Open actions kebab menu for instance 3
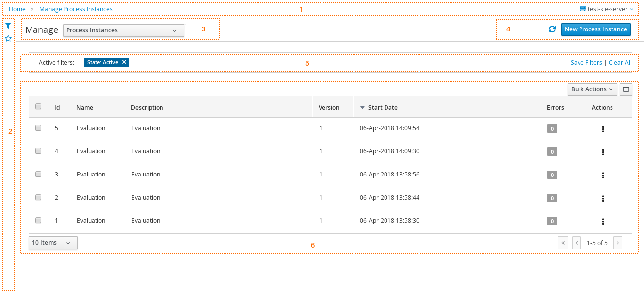The width and height of the screenshot is (644, 293). point(603,175)
